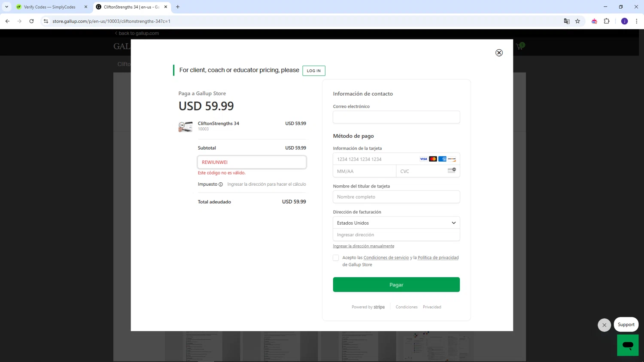Click the CliftonStrengths 34 product thumbnail

[x=185, y=127]
